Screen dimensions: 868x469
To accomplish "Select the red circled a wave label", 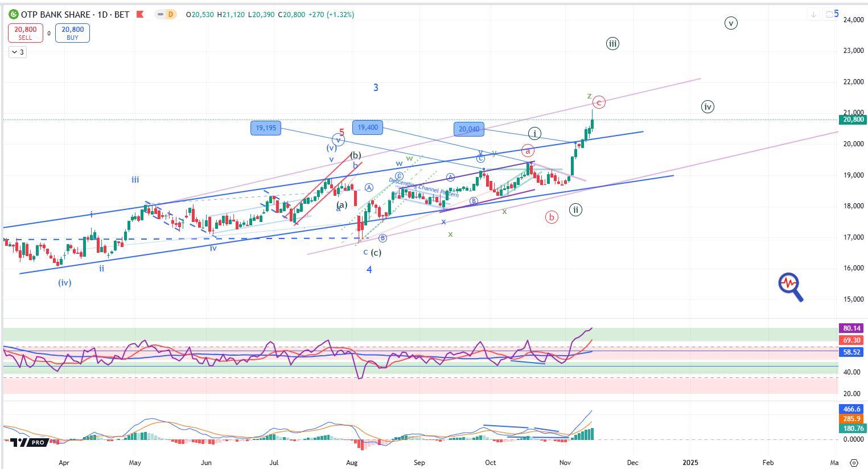I will click(x=528, y=151).
